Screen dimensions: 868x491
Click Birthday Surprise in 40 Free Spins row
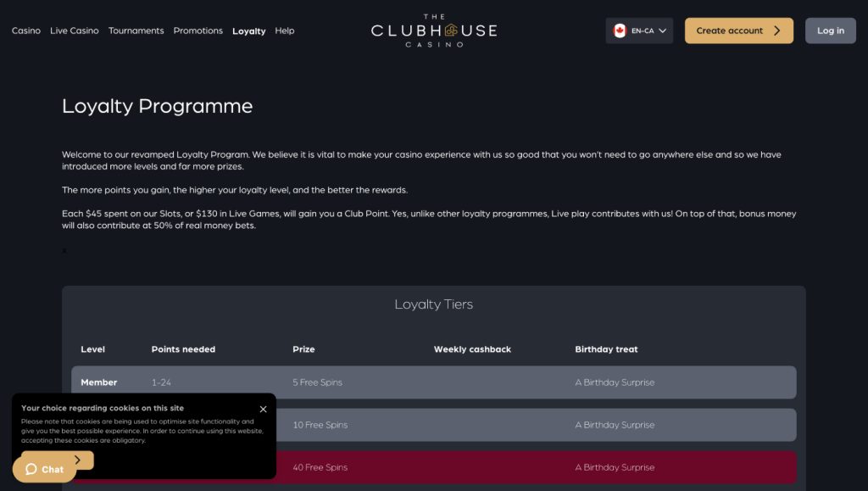(615, 468)
